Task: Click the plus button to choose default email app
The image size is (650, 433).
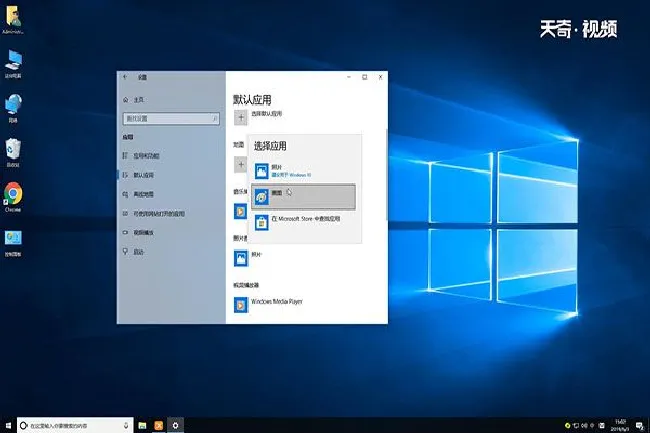Action: [241, 118]
